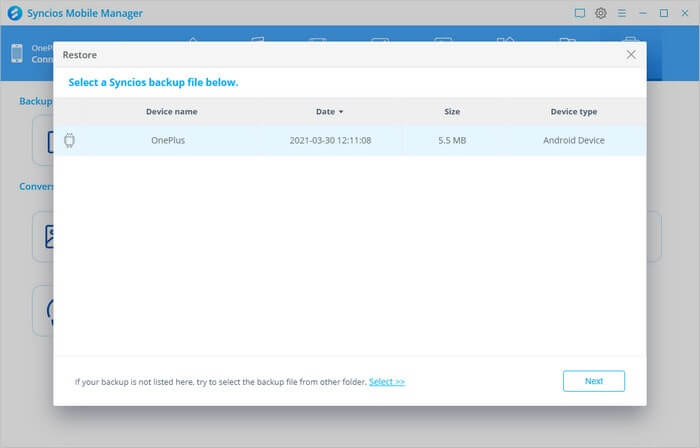Image resolution: width=700 pixels, height=448 pixels.
Task: Click the Next button
Action: 594,381
